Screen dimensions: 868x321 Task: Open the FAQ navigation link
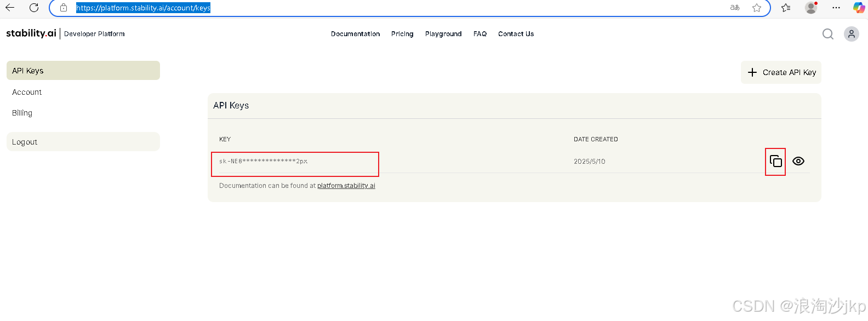pyautogui.click(x=480, y=34)
